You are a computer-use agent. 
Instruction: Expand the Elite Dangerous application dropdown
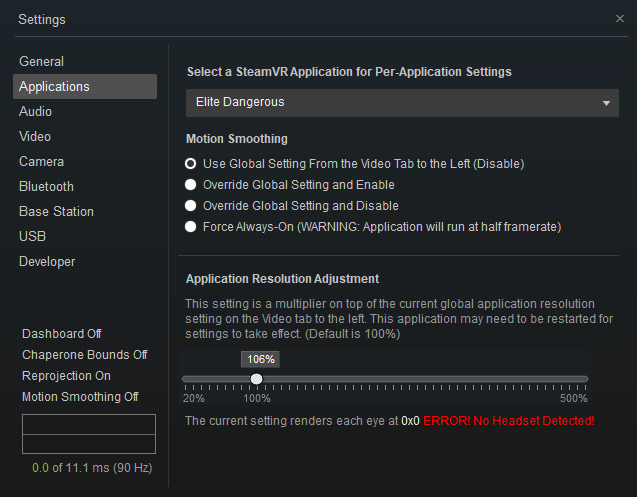tap(402, 103)
